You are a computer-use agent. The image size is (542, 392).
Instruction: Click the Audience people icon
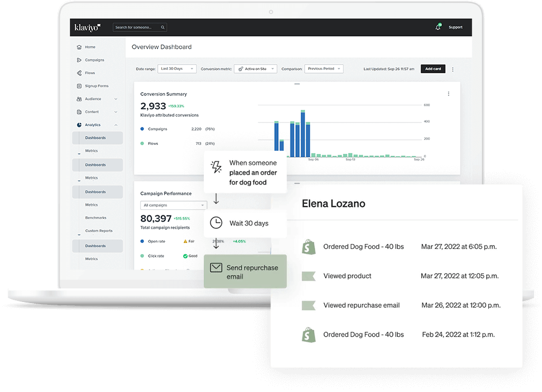pos(79,99)
